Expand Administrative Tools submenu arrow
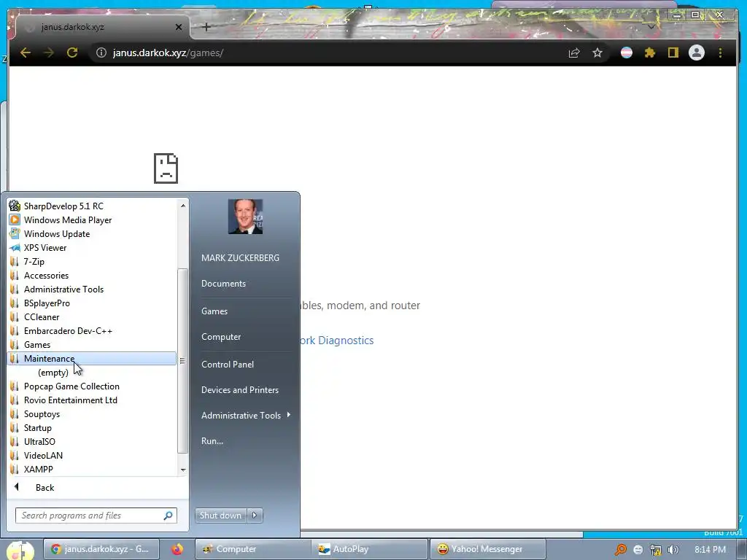Screen dimensions: 747x560 coord(289,415)
